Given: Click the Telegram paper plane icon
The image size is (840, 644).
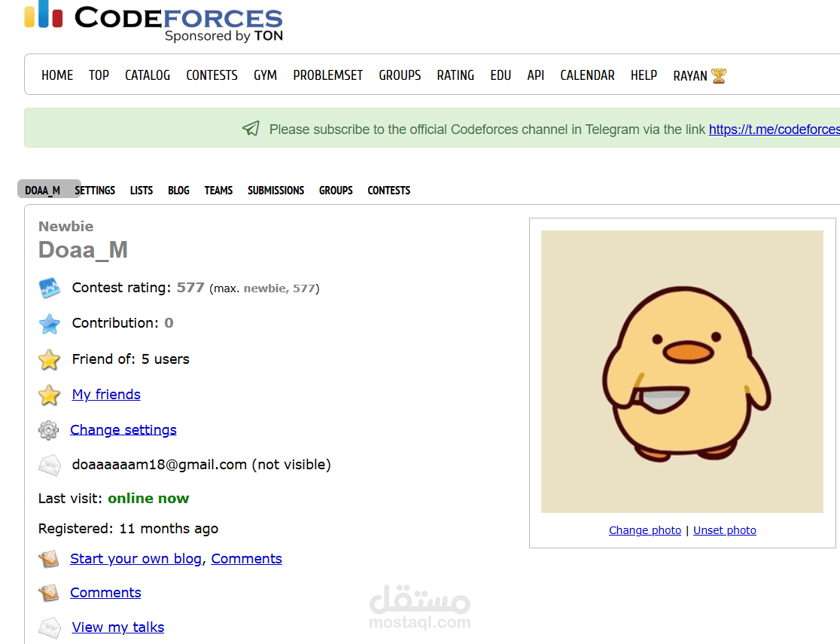Looking at the screenshot, I should click(251, 129).
